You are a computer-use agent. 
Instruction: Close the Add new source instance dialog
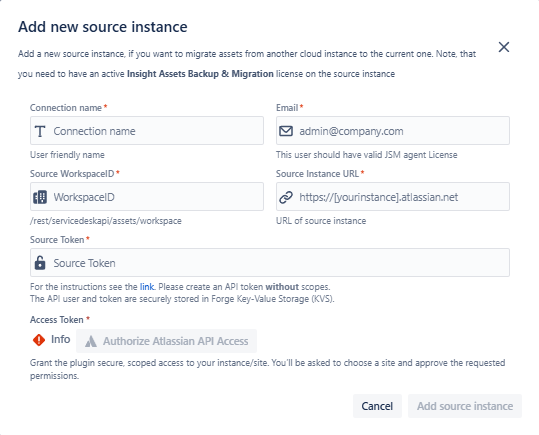[504, 47]
